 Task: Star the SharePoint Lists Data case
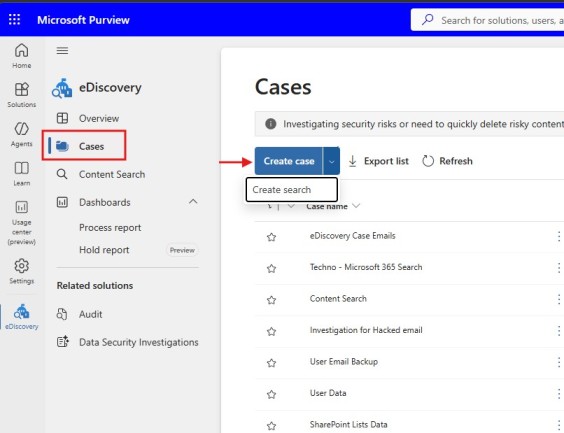[x=272, y=425]
